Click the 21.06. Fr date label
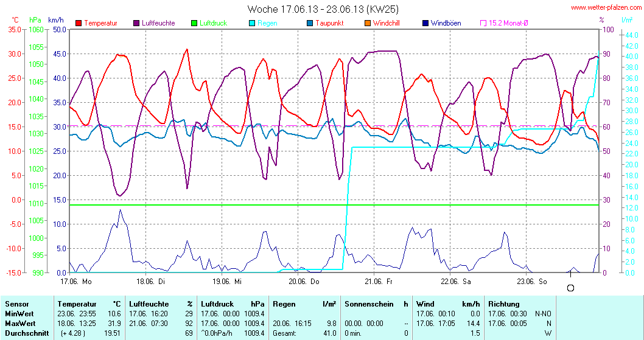 [379, 282]
